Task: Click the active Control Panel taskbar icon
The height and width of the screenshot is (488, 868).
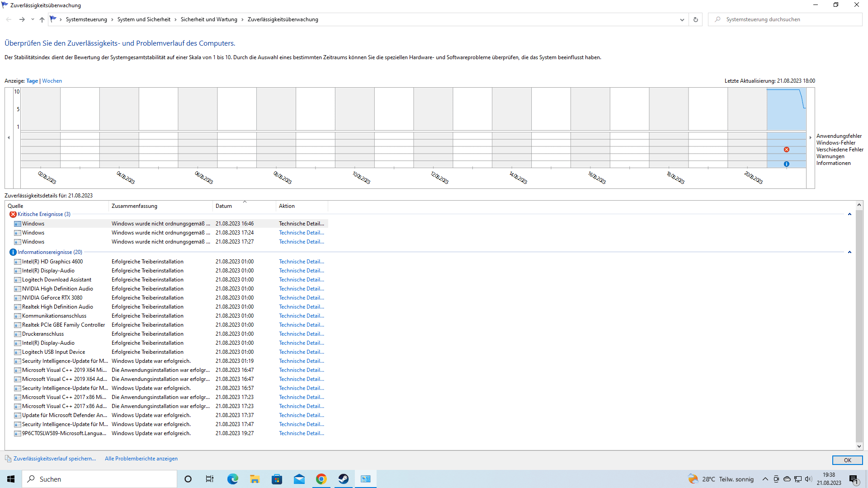Action: [365, 479]
